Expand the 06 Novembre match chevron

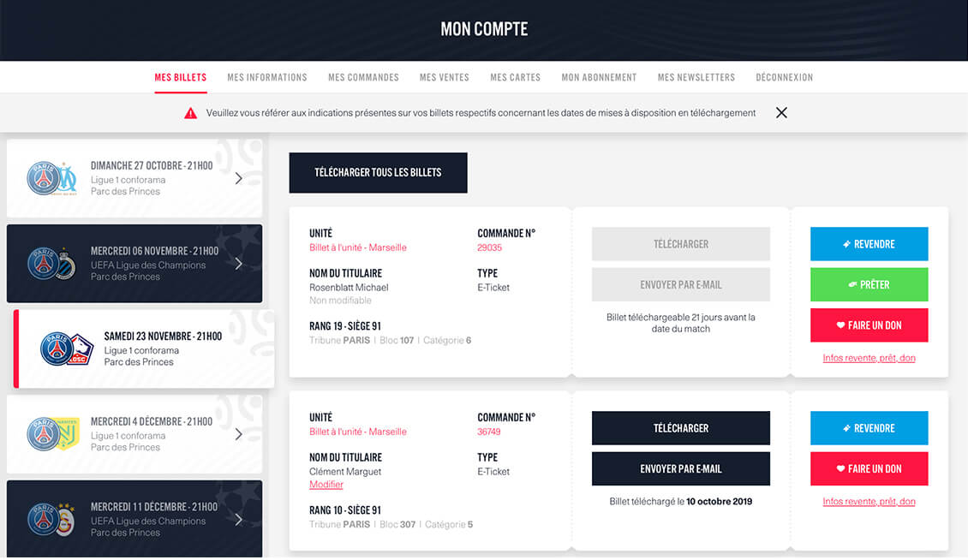click(238, 264)
